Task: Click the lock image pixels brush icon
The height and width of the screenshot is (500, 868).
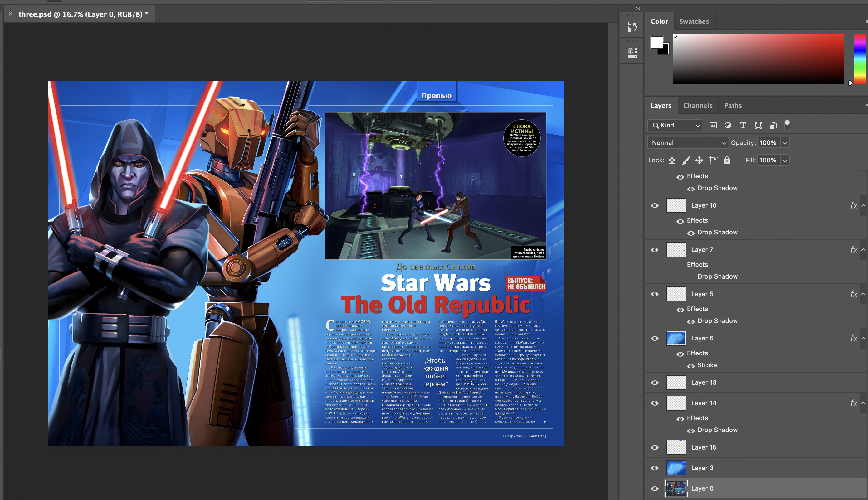Action: coord(686,160)
